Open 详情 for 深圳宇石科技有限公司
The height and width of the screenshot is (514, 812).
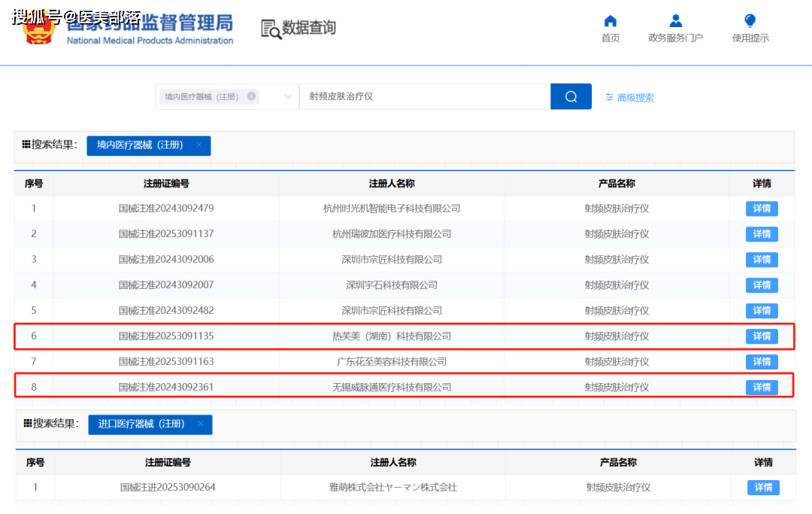click(762, 285)
